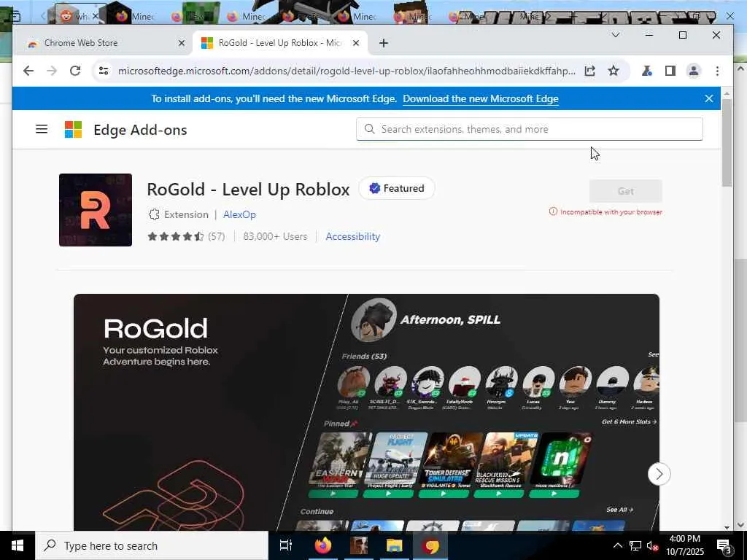Open a new tab with the plus button
Viewport: 747px width, 560px height.
[x=384, y=43]
